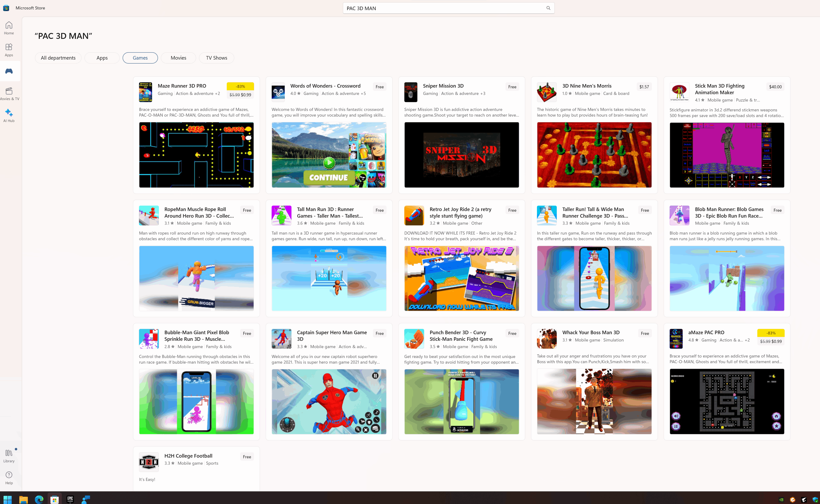
Task: Launch Epic Games from the taskbar
Action: (70, 499)
